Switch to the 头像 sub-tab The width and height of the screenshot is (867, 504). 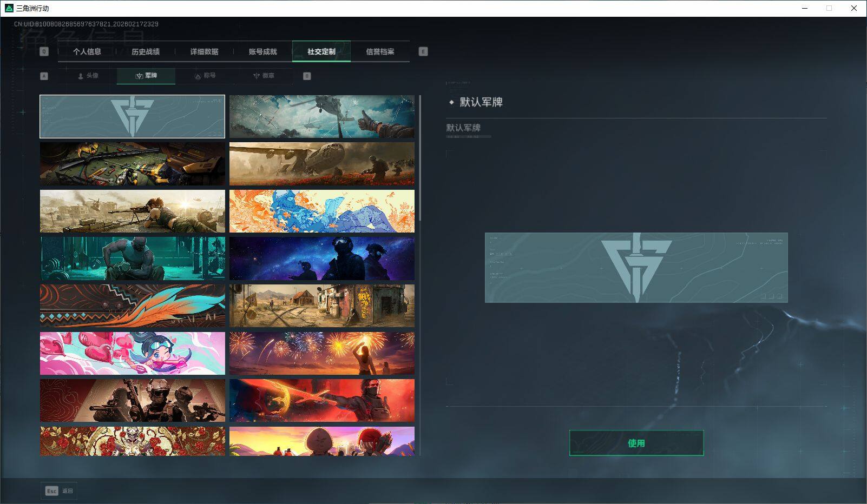88,76
